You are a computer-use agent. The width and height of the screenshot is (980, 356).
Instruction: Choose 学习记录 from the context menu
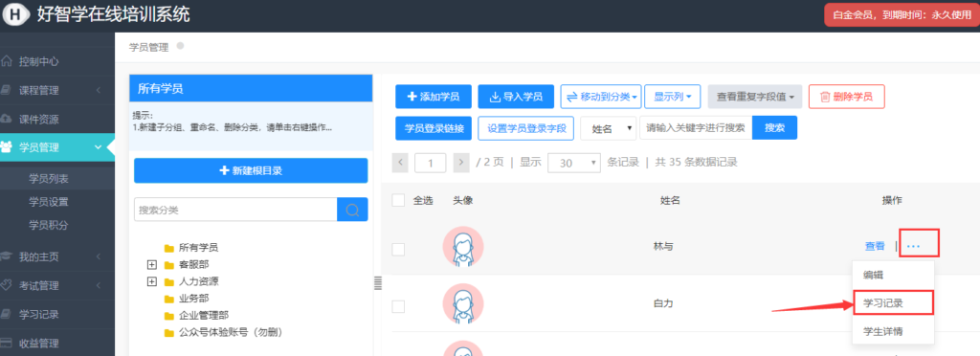click(893, 303)
